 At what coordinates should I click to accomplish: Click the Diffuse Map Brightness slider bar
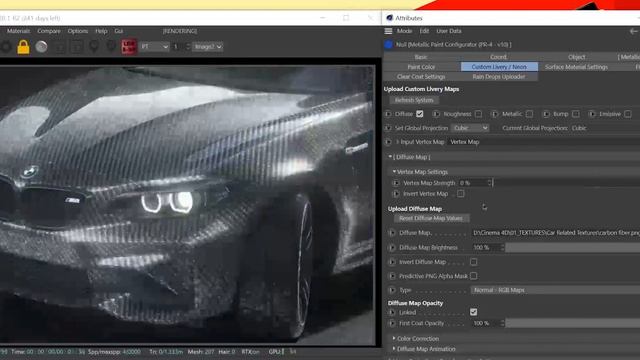tap(573, 247)
